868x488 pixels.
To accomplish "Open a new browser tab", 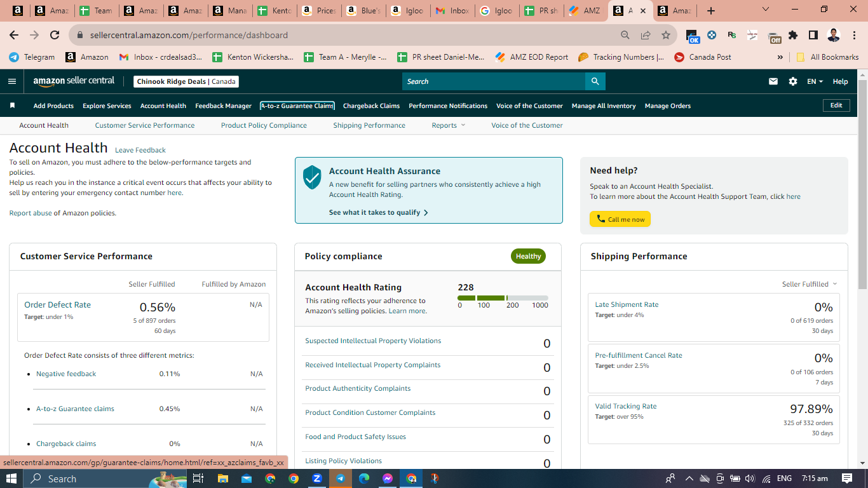I will coord(711,11).
